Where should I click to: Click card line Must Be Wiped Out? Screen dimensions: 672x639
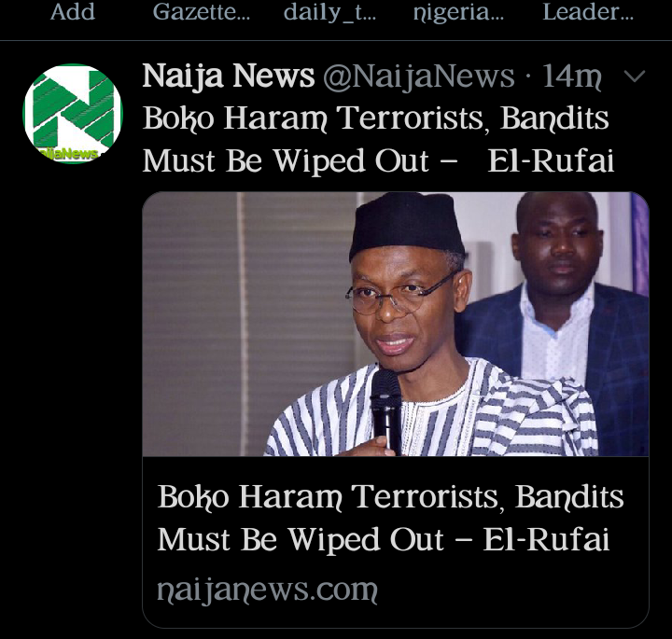tap(300, 539)
